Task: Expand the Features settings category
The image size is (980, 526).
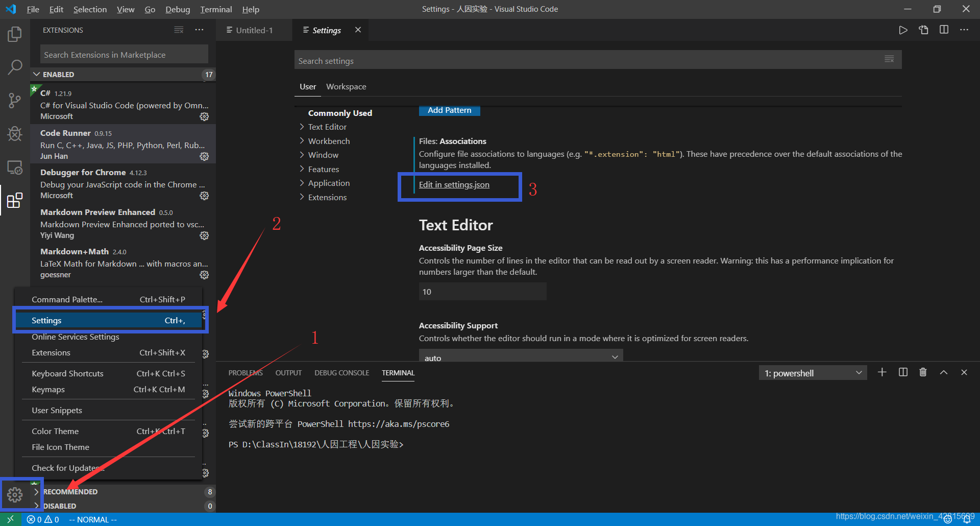Action: point(324,169)
